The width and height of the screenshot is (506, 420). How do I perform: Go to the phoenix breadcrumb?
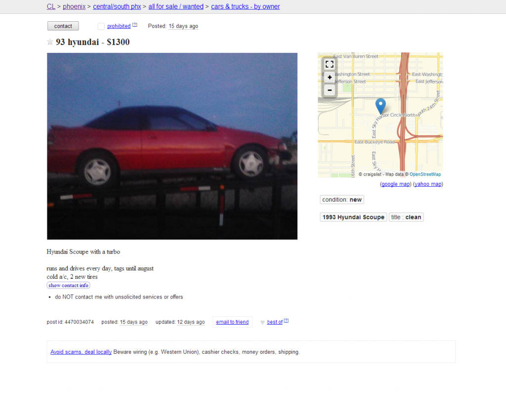74,6
